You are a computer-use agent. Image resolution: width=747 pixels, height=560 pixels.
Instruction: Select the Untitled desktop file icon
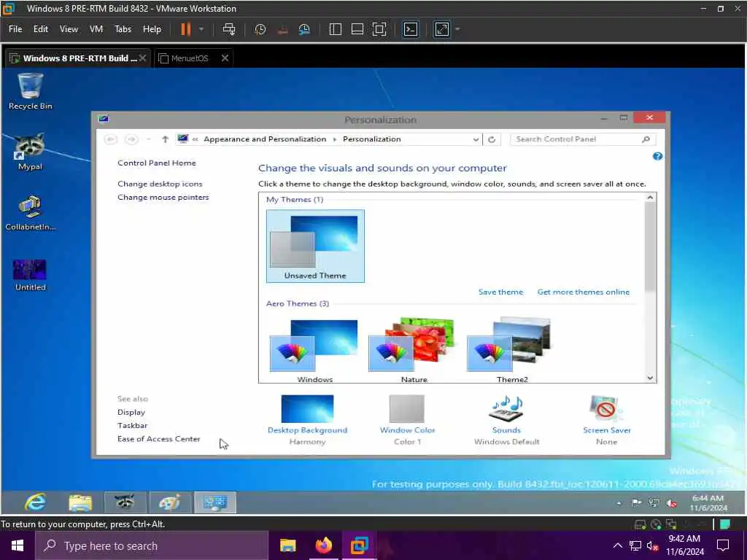click(30, 275)
